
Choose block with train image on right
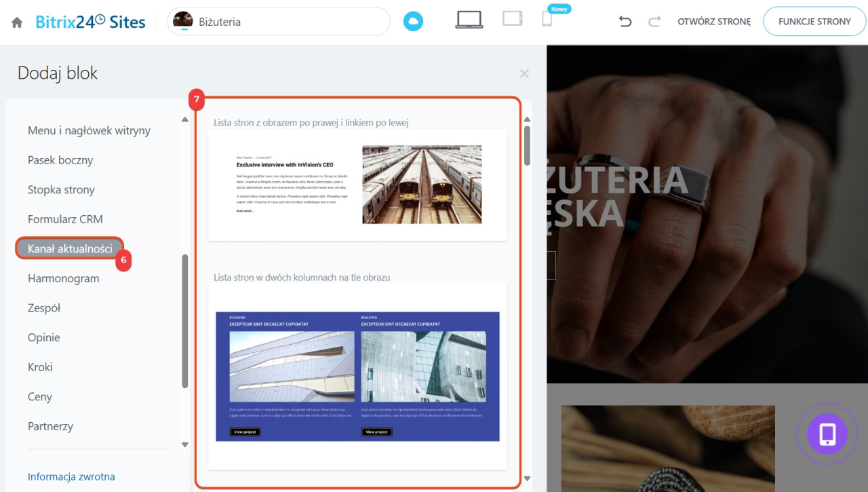click(357, 185)
